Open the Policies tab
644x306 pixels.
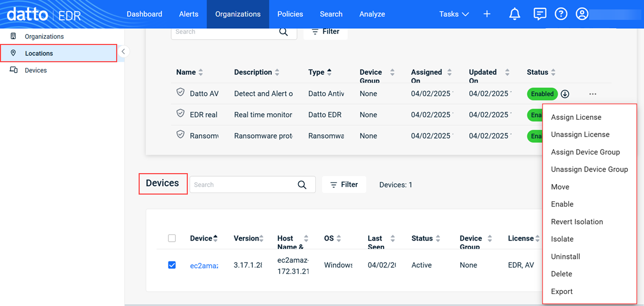(x=290, y=14)
